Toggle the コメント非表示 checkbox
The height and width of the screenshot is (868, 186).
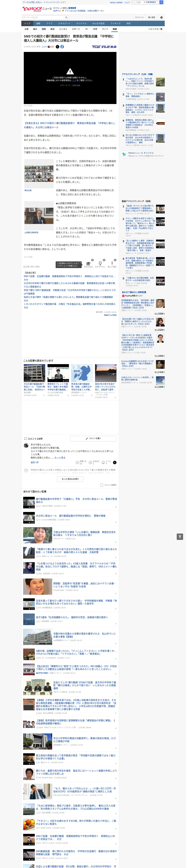click(102, 485)
